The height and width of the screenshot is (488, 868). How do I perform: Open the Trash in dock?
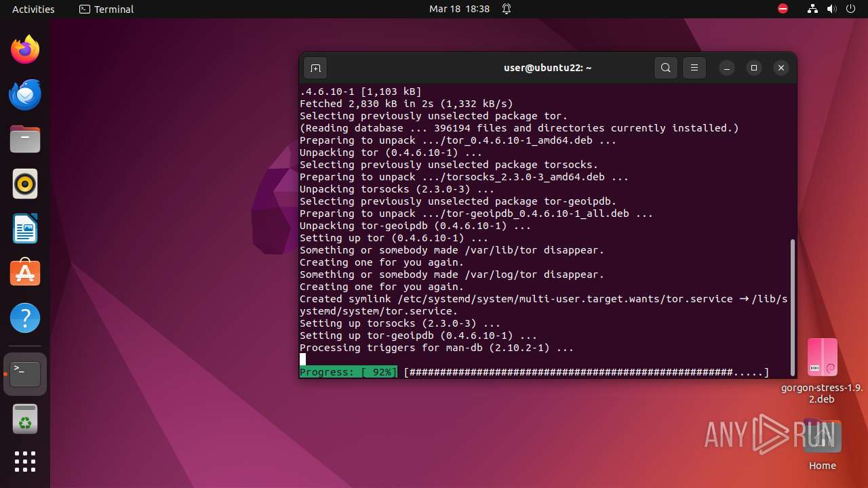25,418
